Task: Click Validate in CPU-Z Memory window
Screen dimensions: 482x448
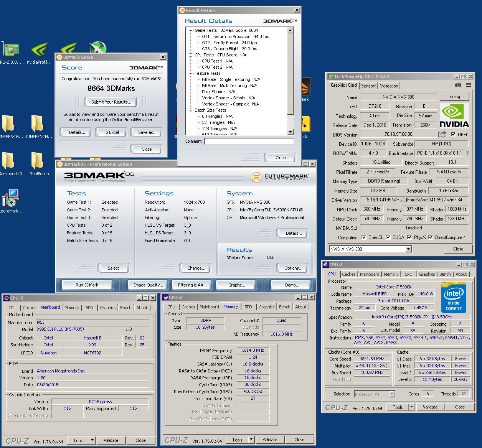Action: pos(270,440)
